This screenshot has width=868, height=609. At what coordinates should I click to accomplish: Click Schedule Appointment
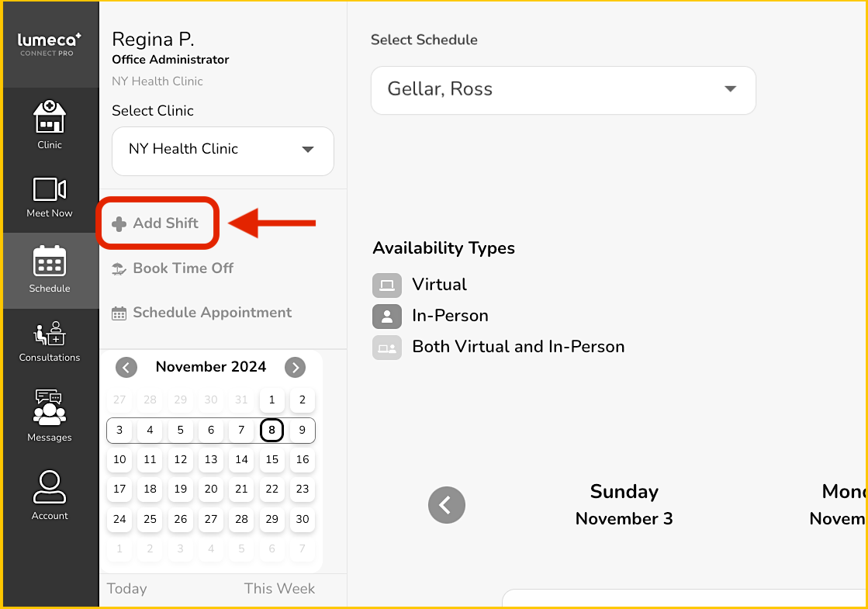[202, 313]
